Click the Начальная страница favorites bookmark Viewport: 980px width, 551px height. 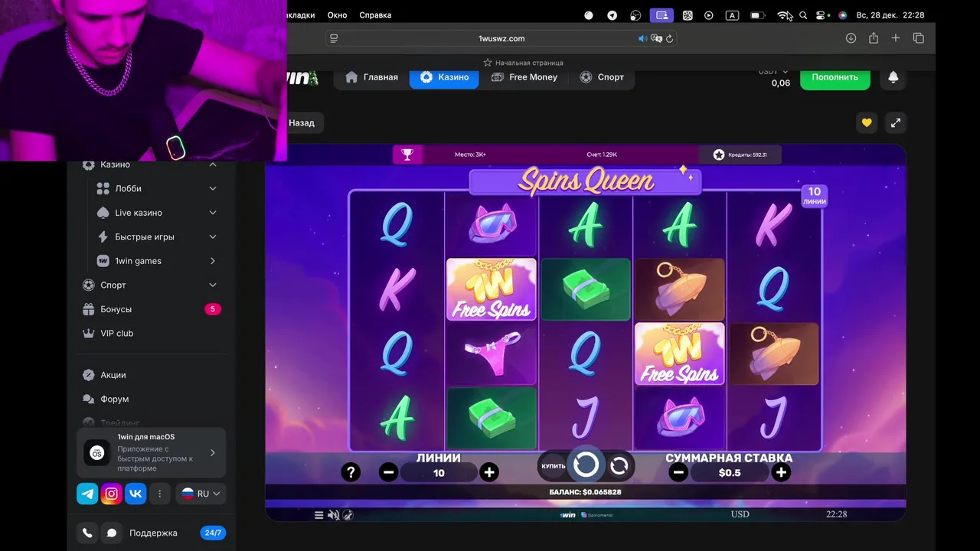[523, 63]
